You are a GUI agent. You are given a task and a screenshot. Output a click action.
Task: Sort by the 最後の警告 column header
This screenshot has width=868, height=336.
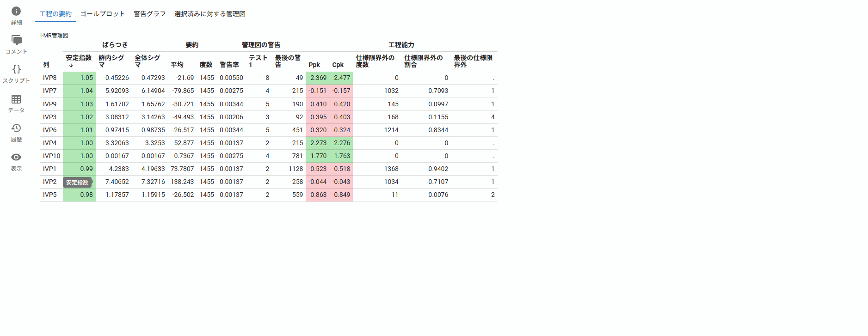(288, 61)
